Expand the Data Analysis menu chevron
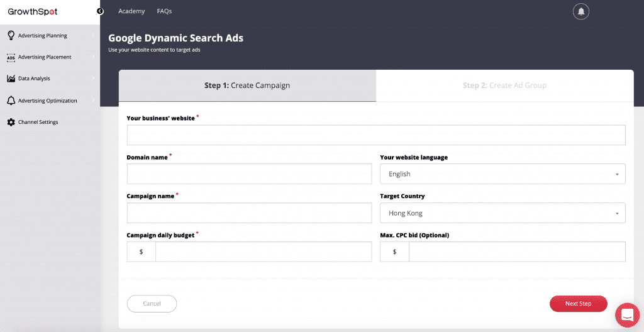 pos(93,78)
